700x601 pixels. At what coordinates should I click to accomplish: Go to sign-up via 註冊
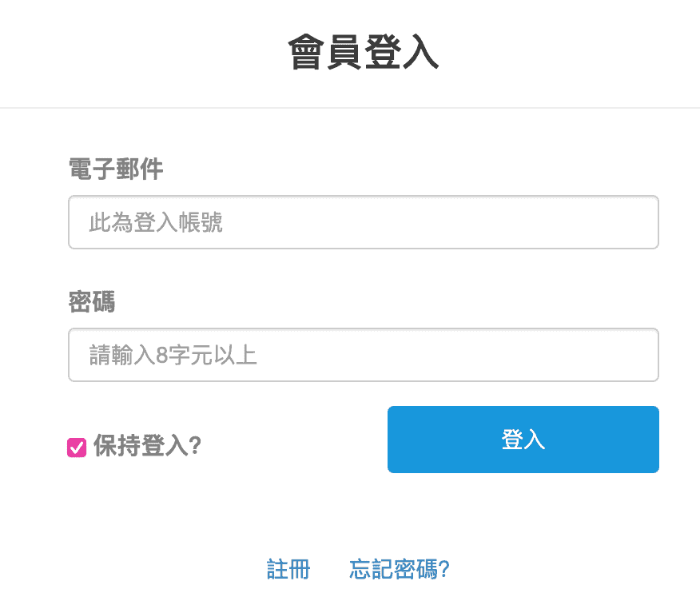point(288,569)
